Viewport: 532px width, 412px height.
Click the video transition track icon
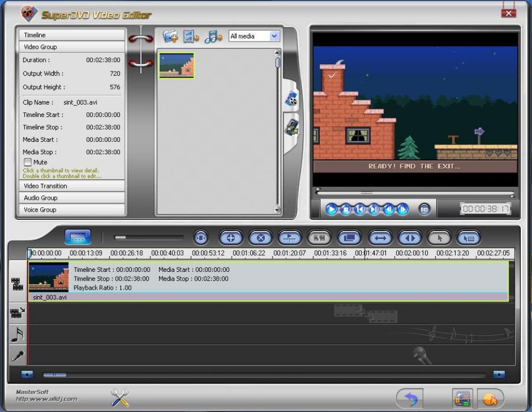(17, 313)
